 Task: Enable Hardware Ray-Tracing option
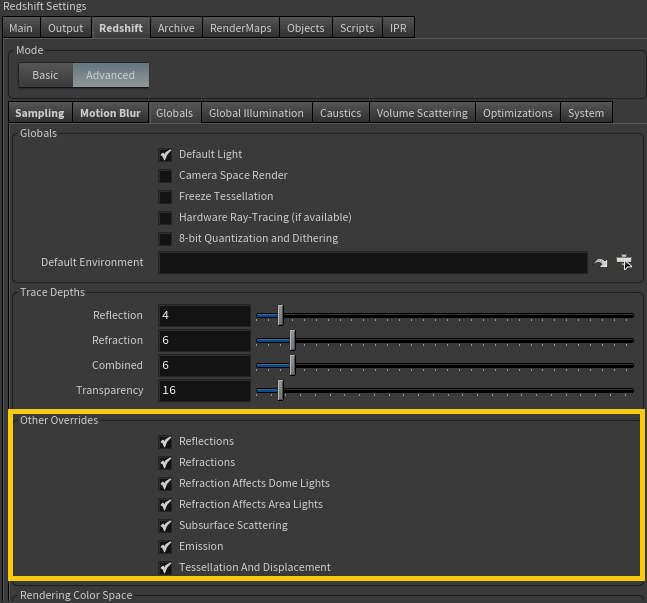click(166, 218)
